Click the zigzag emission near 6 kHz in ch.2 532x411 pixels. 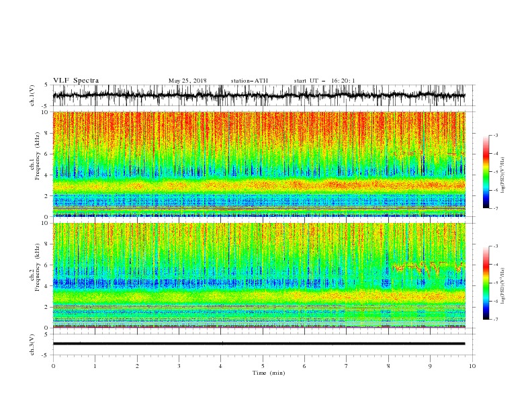[x=427, y=268]
